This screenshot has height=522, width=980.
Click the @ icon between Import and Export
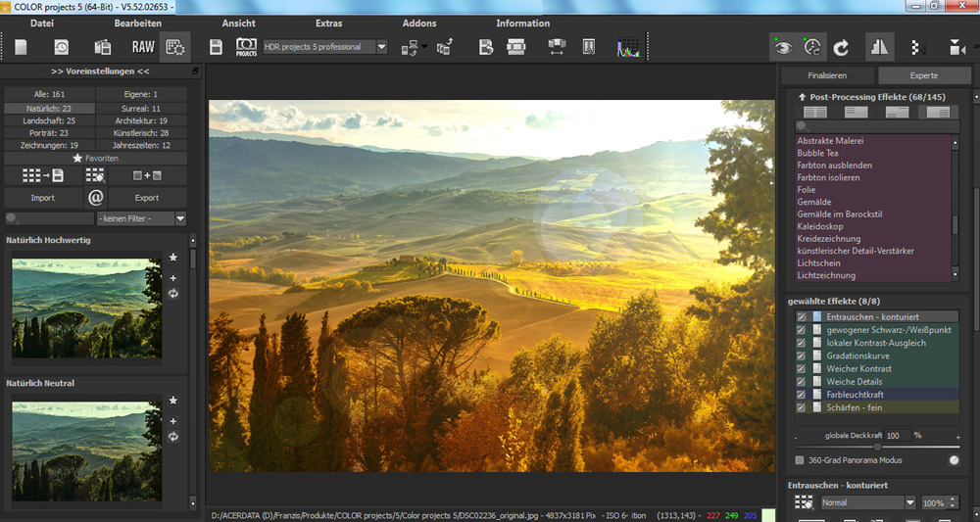[95, 198]
